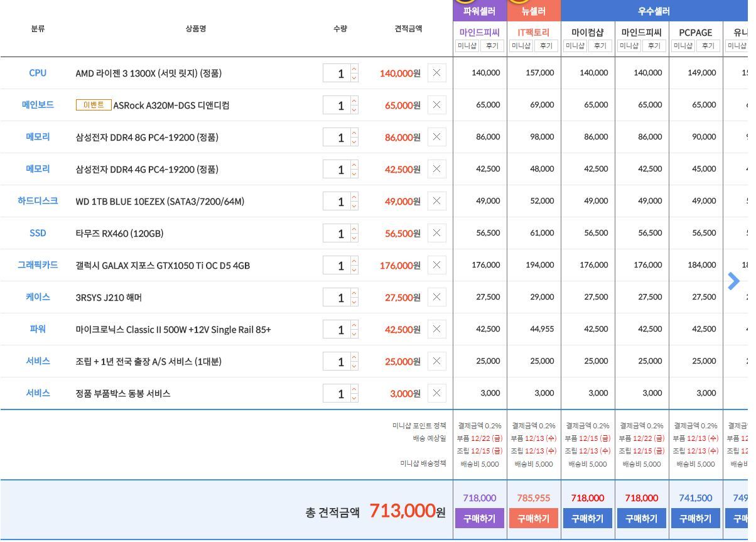Select IT팩토리's 157,000 CPU price
The width and height of the screenshot is (756, 542).
(540, 73)
